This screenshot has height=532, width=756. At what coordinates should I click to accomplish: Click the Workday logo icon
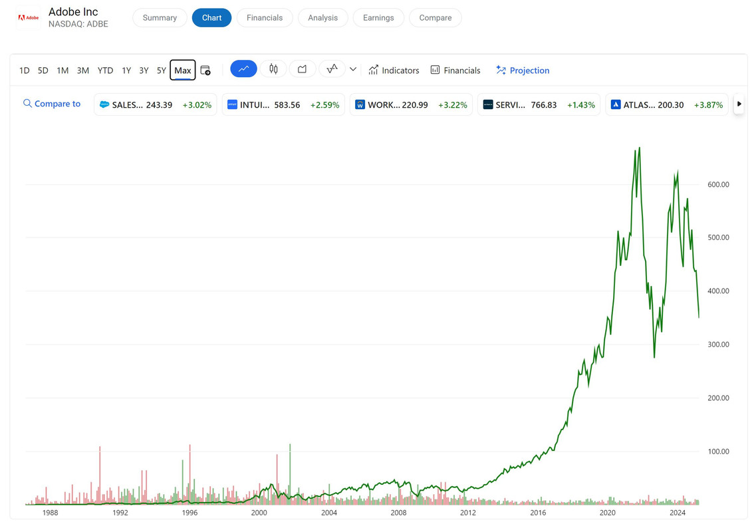(360, 104)
